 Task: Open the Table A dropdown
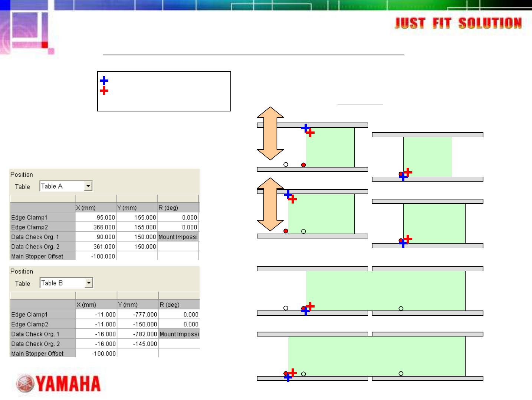88,186
